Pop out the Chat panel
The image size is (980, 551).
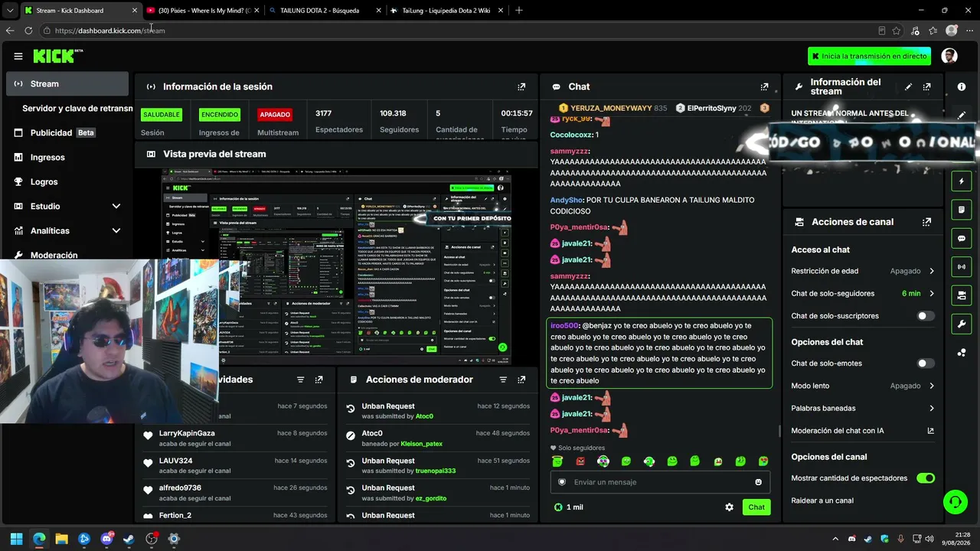764,86
